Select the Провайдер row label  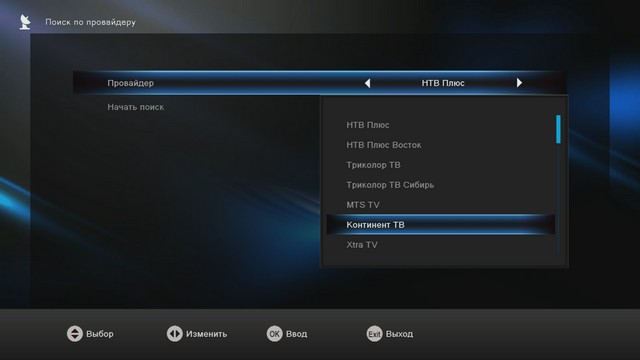click(131, 83)
